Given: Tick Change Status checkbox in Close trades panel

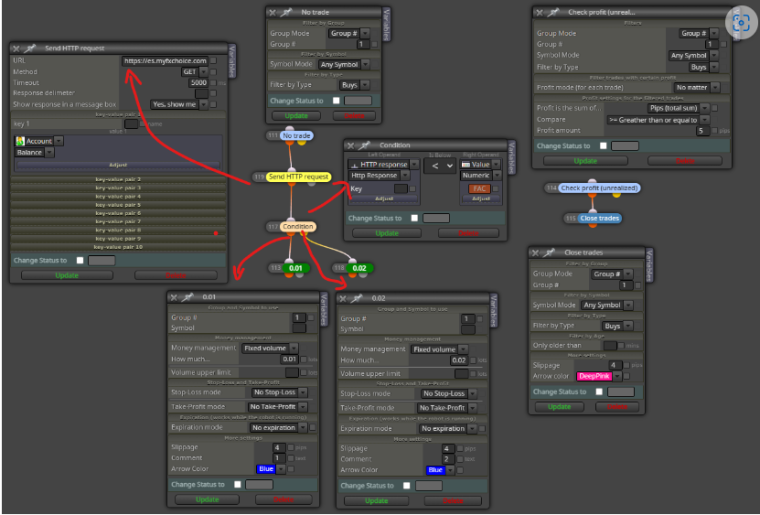Looking at the screenshot, I should click(599, 391).
